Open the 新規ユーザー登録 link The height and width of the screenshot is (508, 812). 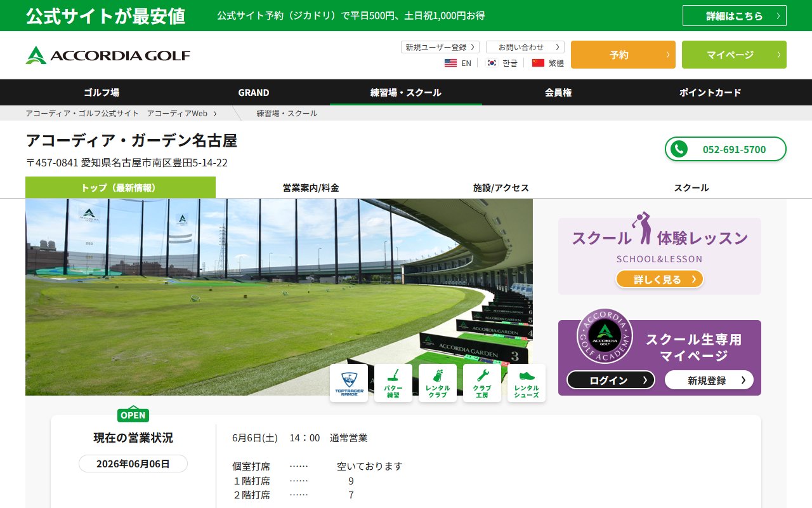point(440,47)
